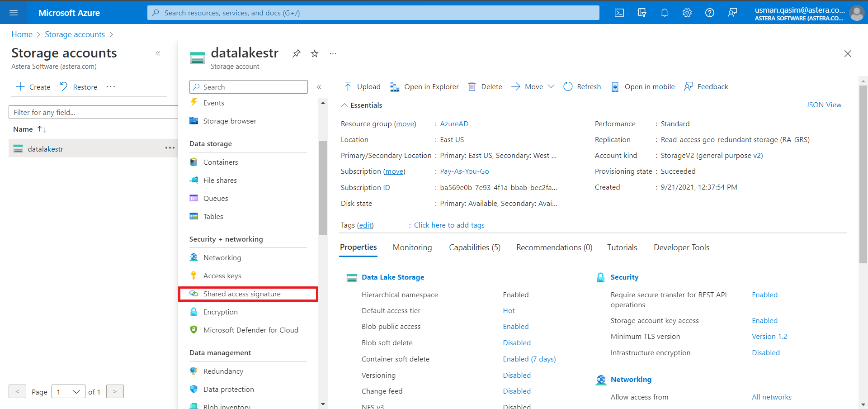Screen dimensions: 868x409
Task: Open the Capabilities (5) tab
Action: tap(475, 247)
